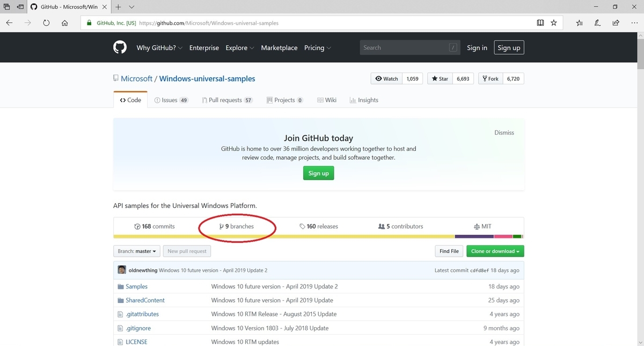
Task: Open the Windows-universal-samples repository link
Action: tap(207, 78)
